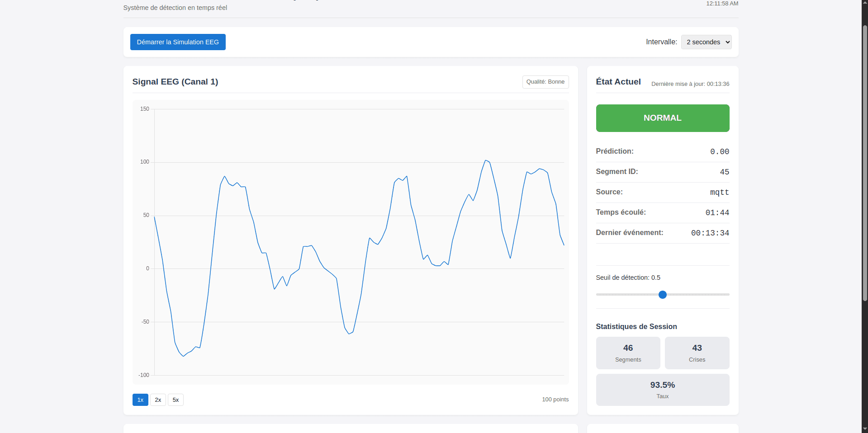Open the Intervalle dropdown showing 2 secondes
The image size is (868, 433).
[x=706, y=42]
